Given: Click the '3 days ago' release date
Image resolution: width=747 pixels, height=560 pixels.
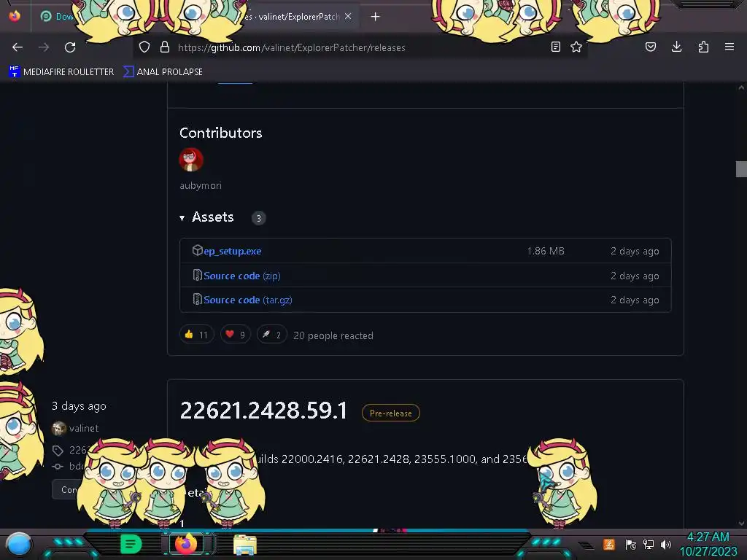Looking at the screenshot, I should click(79, 406).
